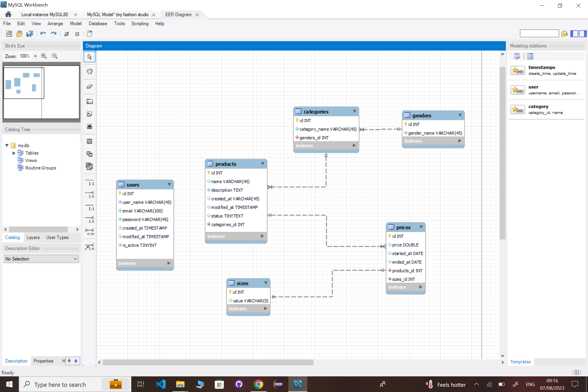Click the Undo toolbar icon
This screenshot has width=588, height=392.
(43, 34)
